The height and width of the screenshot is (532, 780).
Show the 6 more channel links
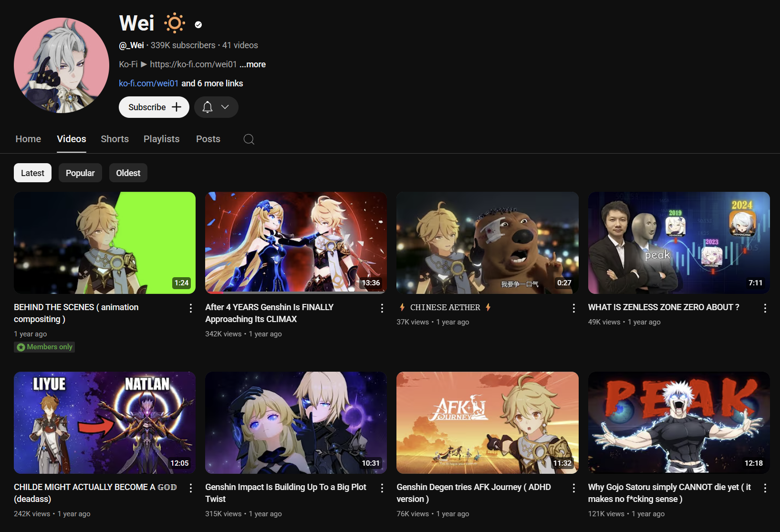tap(212, 83)
